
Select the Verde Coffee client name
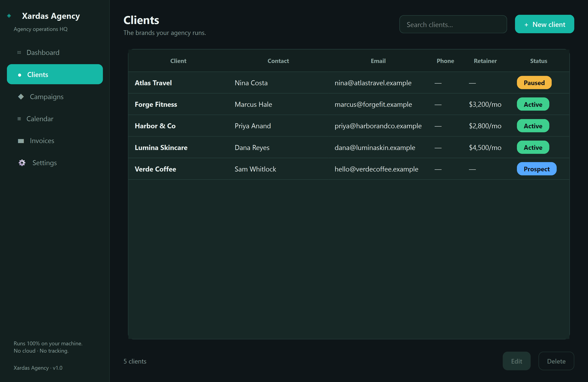pyautogui.click(x=155, y=169)
